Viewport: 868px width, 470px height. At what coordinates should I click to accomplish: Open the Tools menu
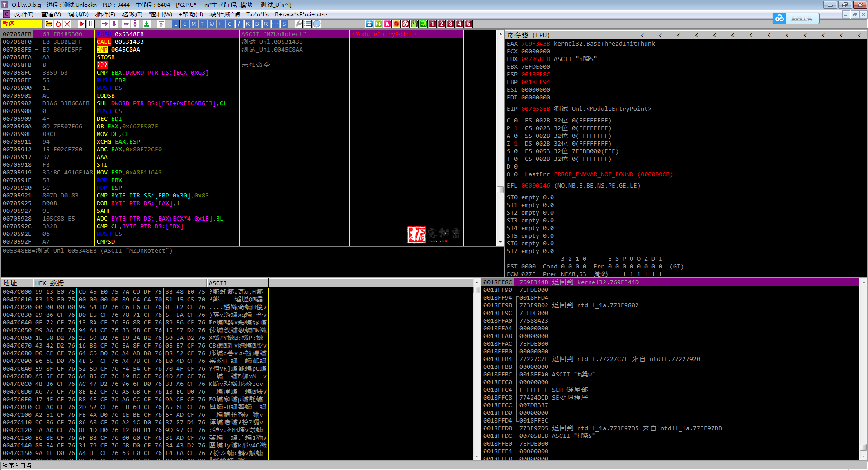click(257, 14)
